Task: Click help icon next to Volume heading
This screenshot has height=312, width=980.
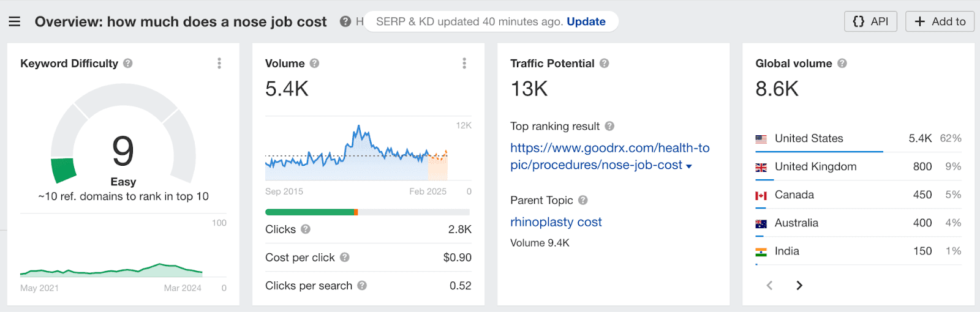Action: point(314,63)
